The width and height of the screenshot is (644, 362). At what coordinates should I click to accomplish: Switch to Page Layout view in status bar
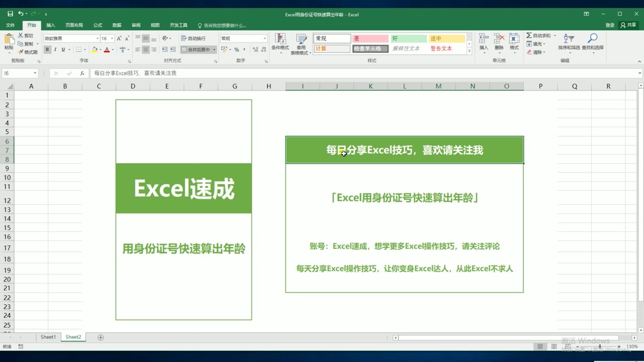coord(553,346)
